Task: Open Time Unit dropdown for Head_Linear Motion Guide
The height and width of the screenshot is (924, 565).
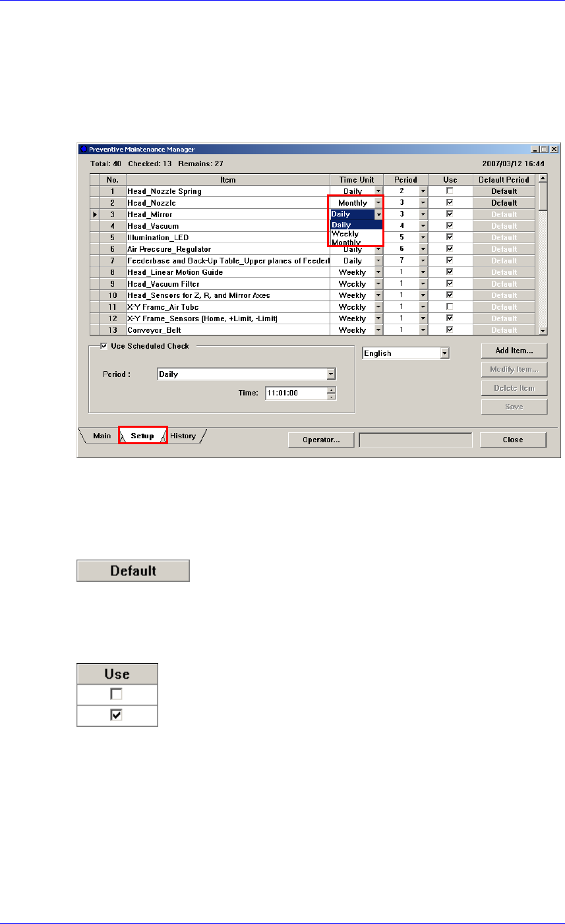Action: click(378, 272)
